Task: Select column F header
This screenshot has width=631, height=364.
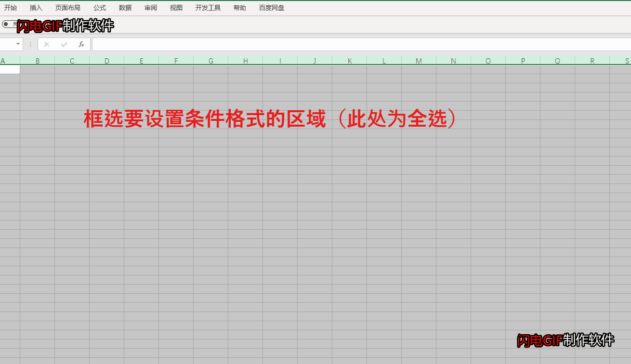Action: (x=176, y=61)
